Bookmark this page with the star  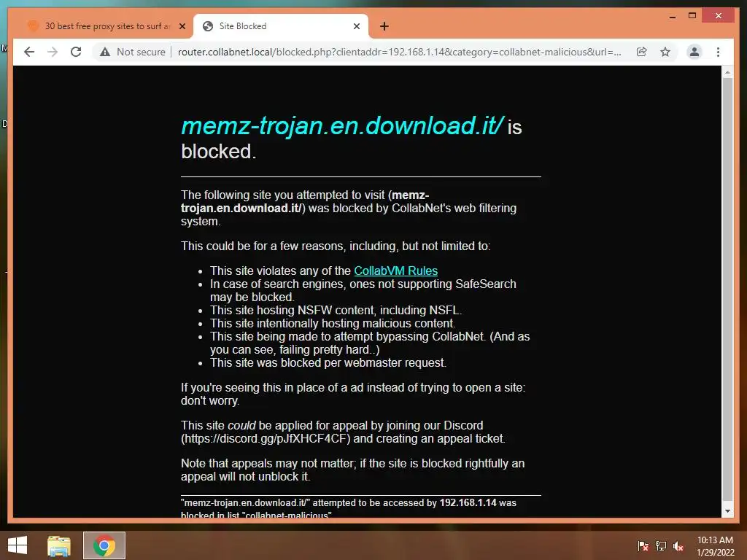(x=665, y=52)
